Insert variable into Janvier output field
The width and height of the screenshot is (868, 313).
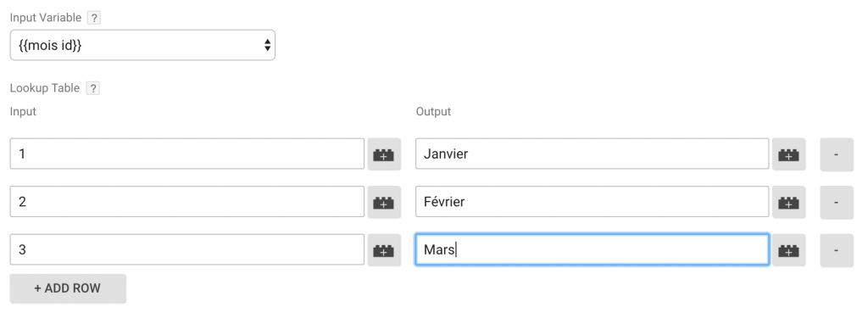pyautogui.click(x=789, y=154)
